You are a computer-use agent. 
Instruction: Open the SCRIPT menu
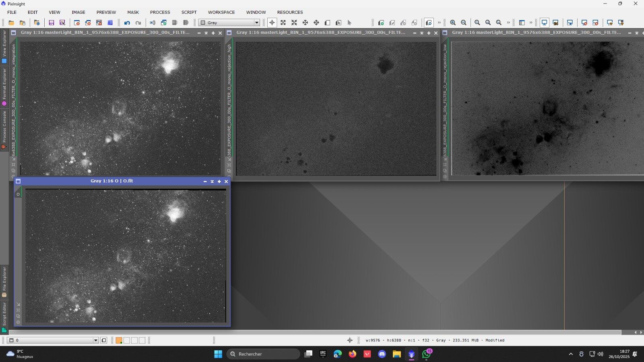[x=189, y=12]
